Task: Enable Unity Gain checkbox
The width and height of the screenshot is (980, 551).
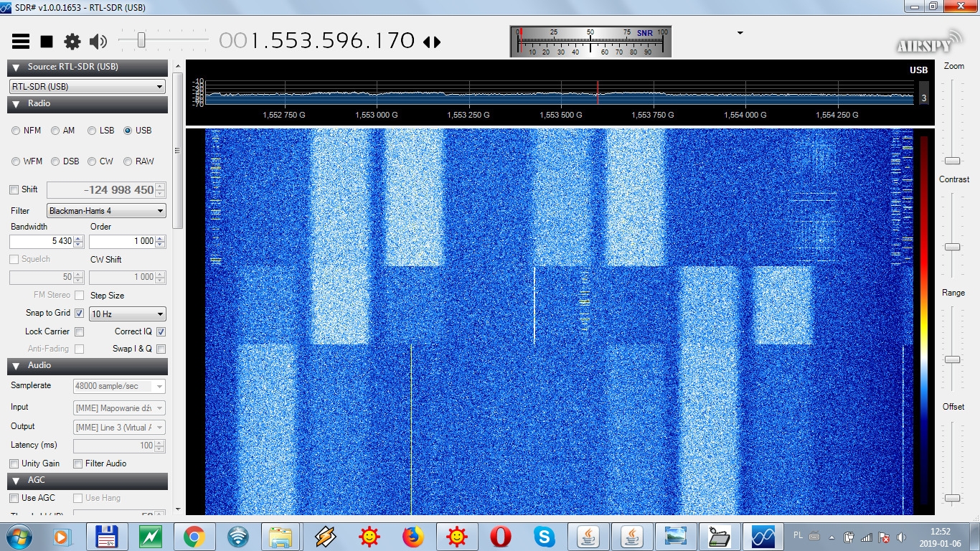Action: point(14,463)
